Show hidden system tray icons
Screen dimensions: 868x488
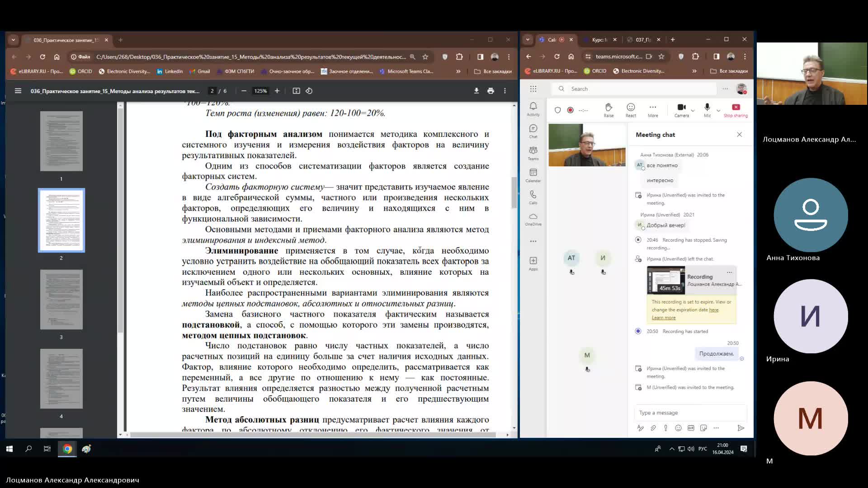point(672,449)
